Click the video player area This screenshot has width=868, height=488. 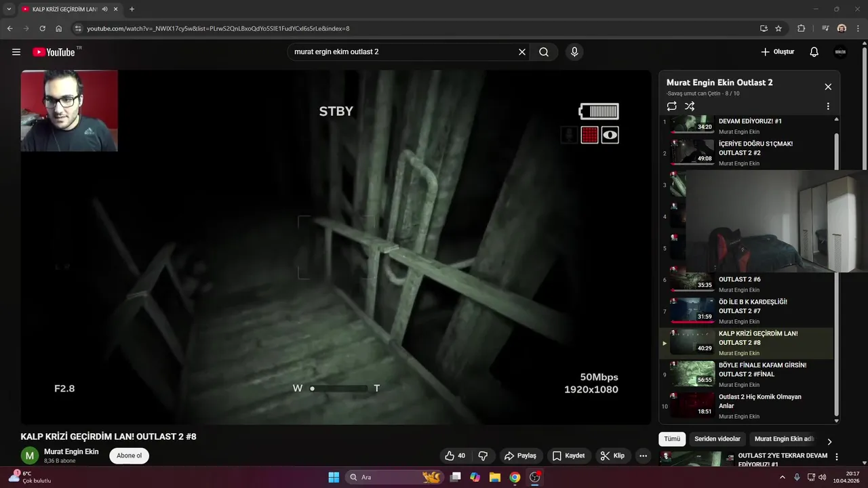click(x=336, y=247)
